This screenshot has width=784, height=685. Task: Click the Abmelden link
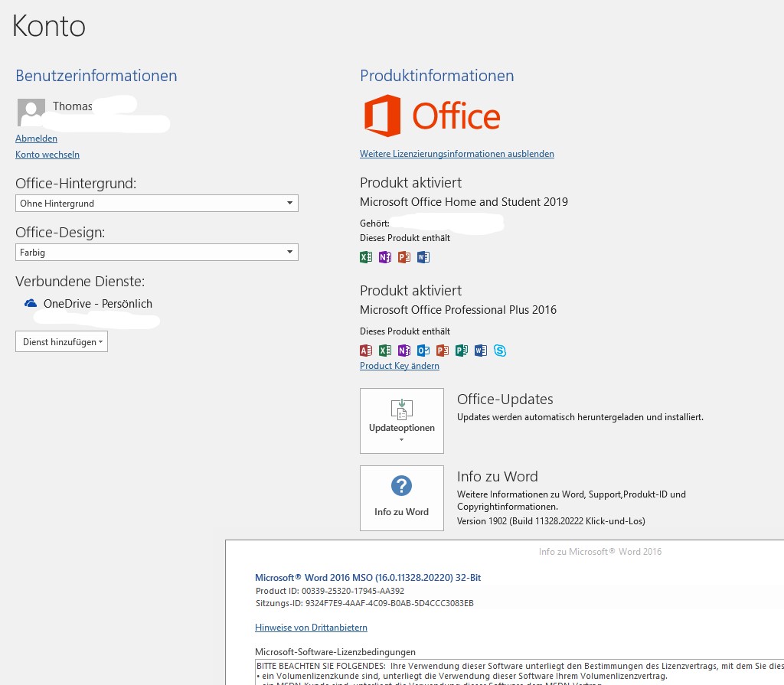coord(36,139)
